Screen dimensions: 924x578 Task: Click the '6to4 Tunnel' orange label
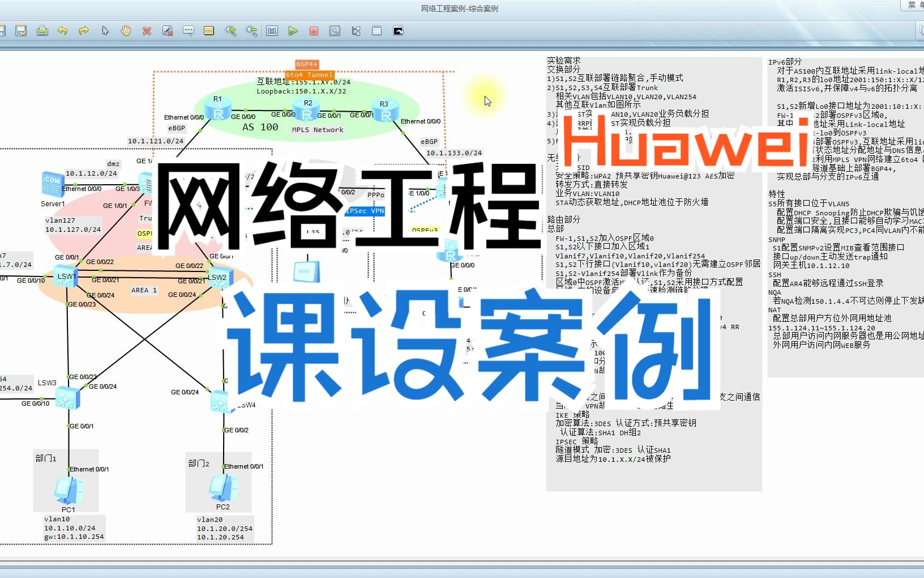coord(309,75)
